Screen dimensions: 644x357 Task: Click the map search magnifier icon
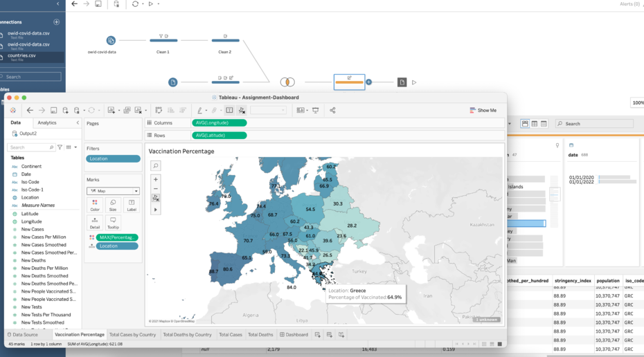pos(156,166)
